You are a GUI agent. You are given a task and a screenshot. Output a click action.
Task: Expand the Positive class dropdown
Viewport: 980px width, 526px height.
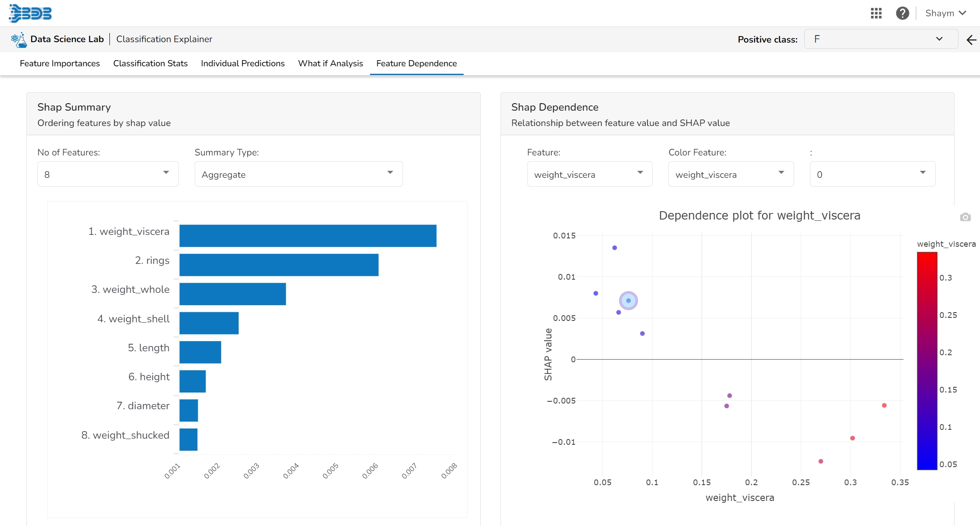(x=880, y=39)
